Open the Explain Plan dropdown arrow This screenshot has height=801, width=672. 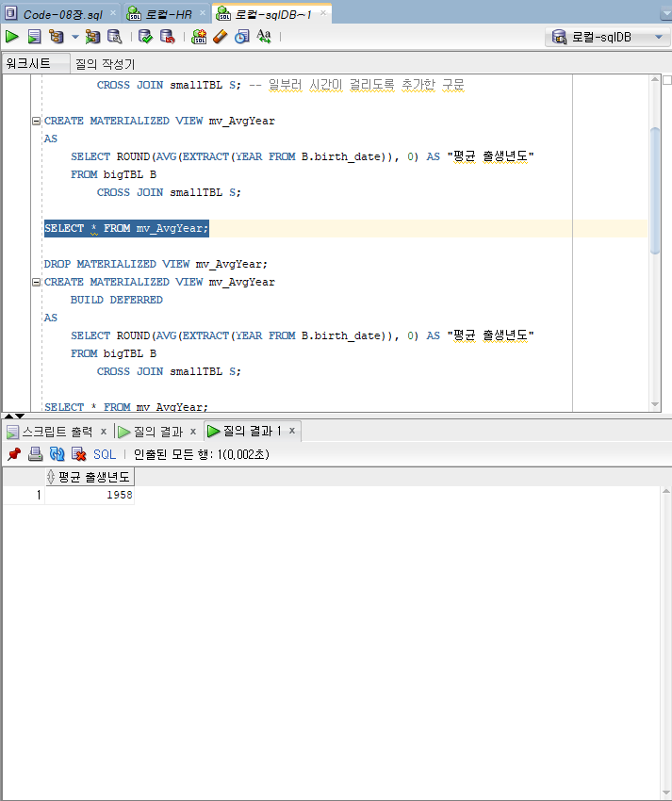coord(75,37)
